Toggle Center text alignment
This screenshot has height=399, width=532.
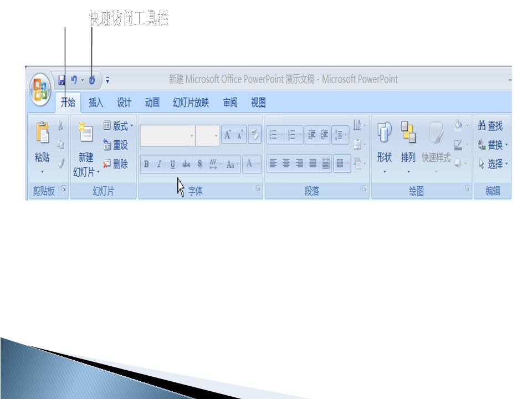coord(287,164)
